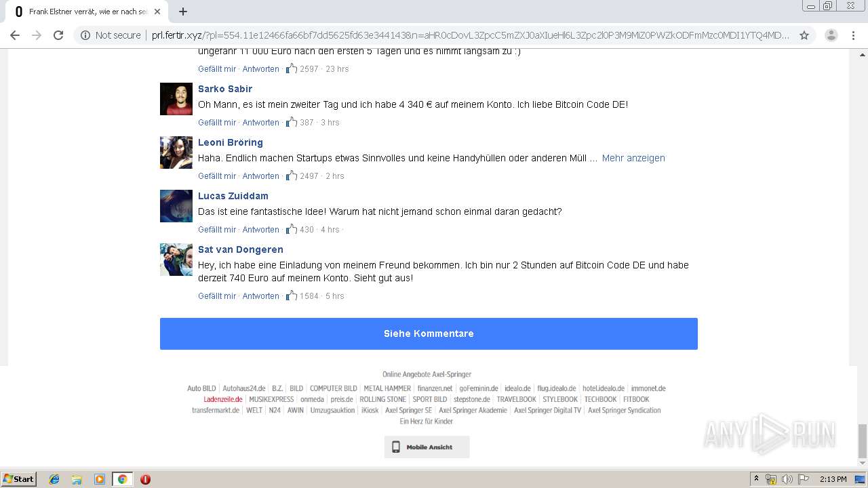Open the COMPUTER BILD footer link
The image size is (868, 488).
coord(334,388)
